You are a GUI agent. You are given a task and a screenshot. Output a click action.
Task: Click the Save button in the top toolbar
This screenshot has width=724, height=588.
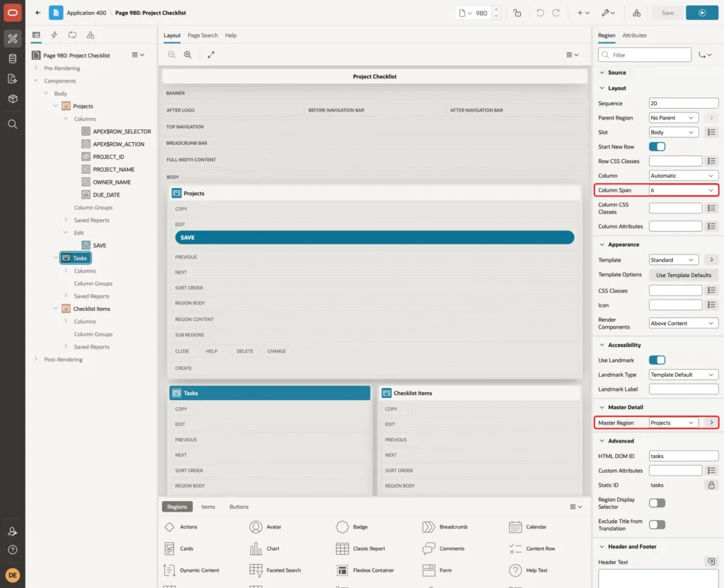(667, 13)
